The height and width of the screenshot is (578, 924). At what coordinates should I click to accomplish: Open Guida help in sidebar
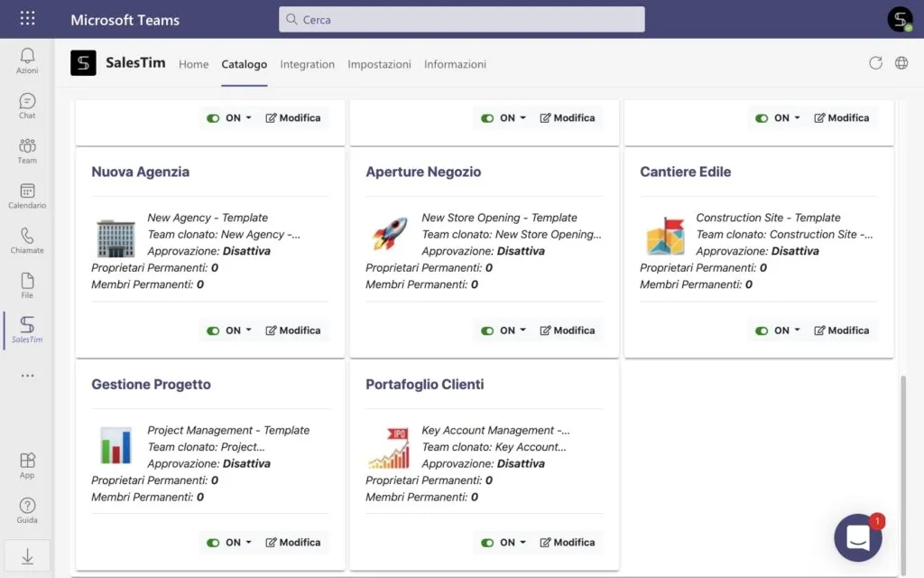27,510
